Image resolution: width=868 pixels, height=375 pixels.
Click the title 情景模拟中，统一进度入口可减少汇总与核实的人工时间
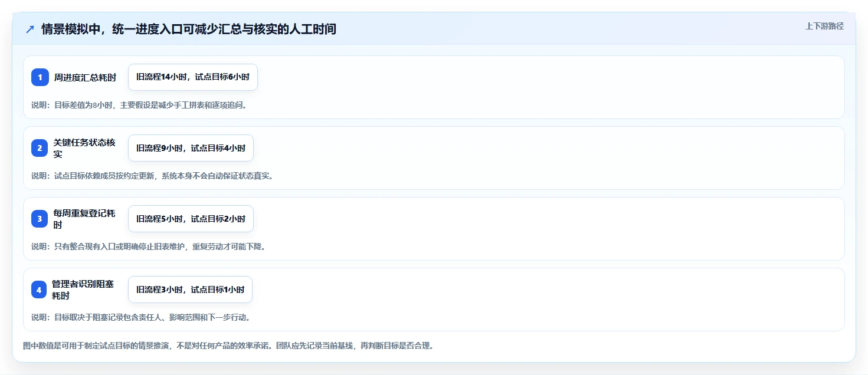click(189, 29)
